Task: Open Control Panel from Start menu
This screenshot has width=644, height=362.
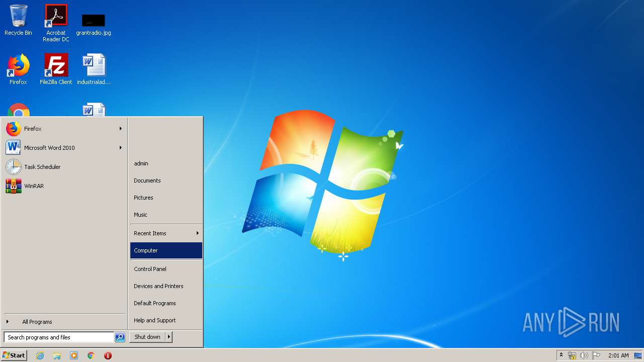Action: click(x=166, y=269)
